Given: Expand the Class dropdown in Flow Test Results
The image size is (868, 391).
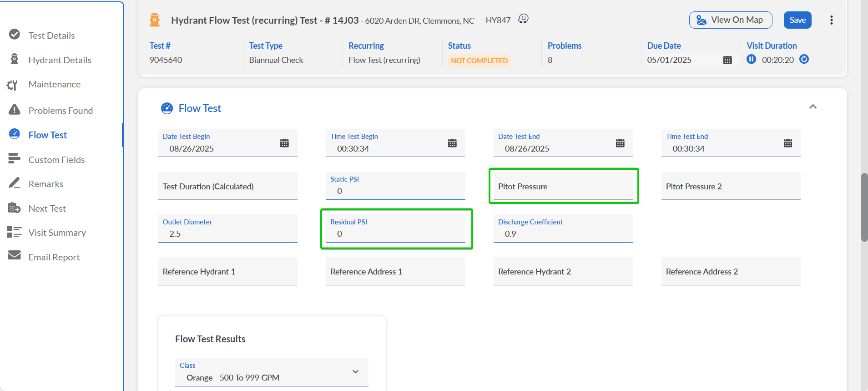Looking at the screenshot, I should tap(355, 372).
